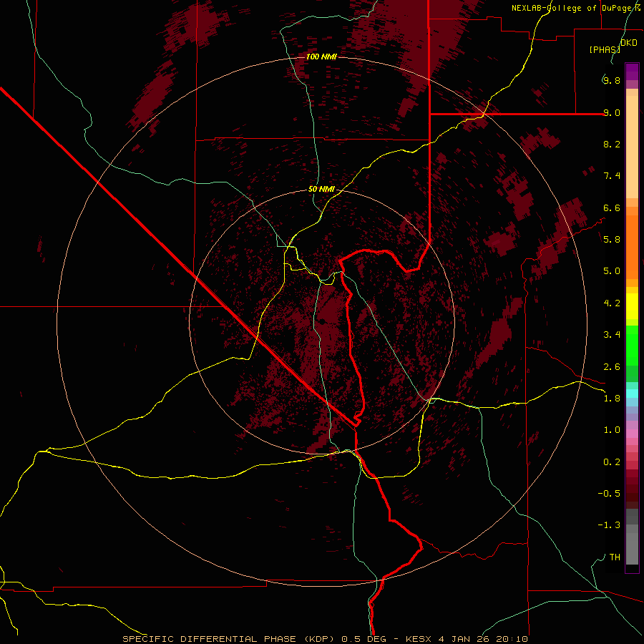Click the NEXLAB-College of DuPage watermark text

coord(576,8)
